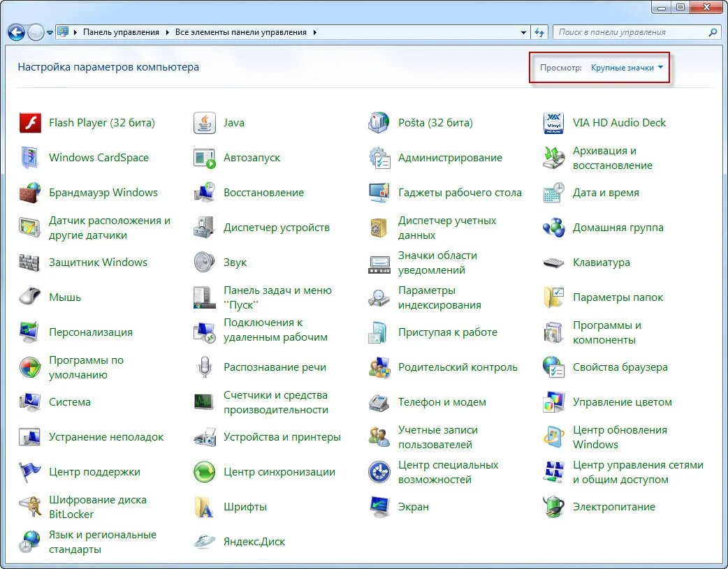728x569 pixels.
Task: Open Программы по умолчанию link
Action: click(87, 367)
